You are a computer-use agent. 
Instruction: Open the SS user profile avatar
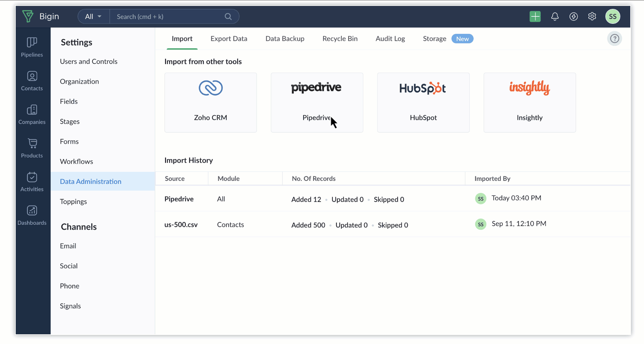[612, 16]
